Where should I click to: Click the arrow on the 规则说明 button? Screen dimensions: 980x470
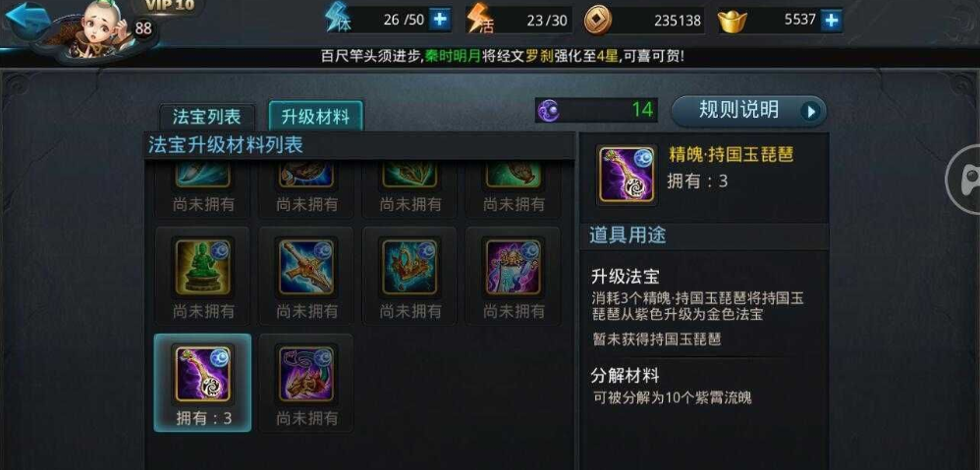811,112
